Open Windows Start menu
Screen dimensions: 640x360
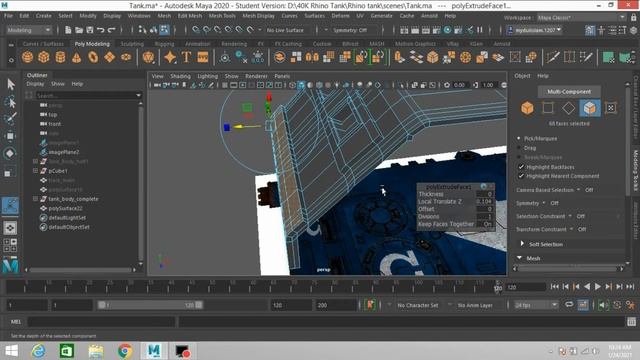(x=11, y=351)
